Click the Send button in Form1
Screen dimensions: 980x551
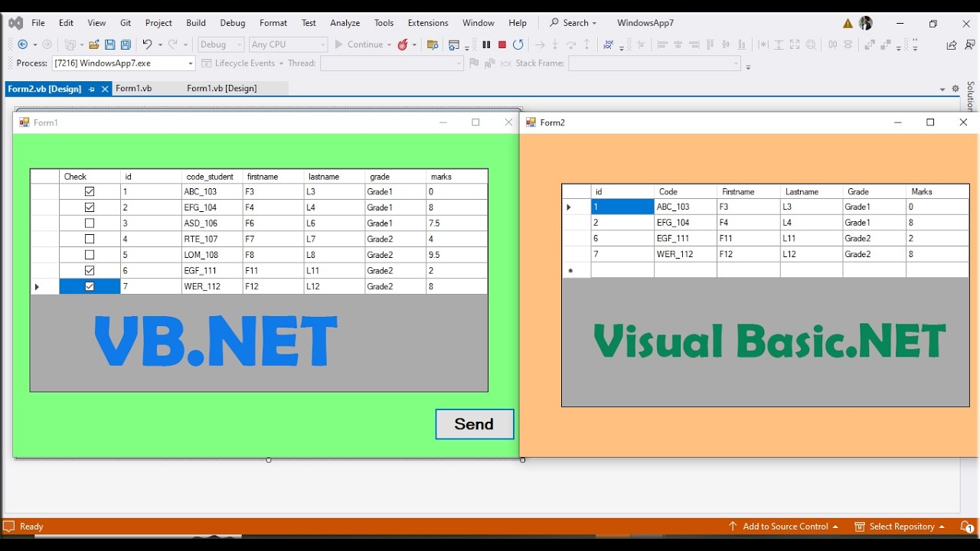point(475,424)
